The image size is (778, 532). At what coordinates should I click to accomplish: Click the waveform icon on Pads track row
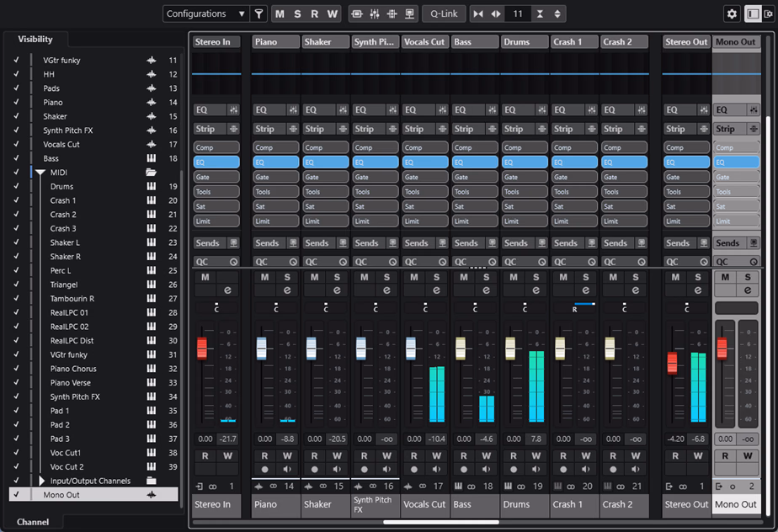pyautogui.click(x=152, y=88)
